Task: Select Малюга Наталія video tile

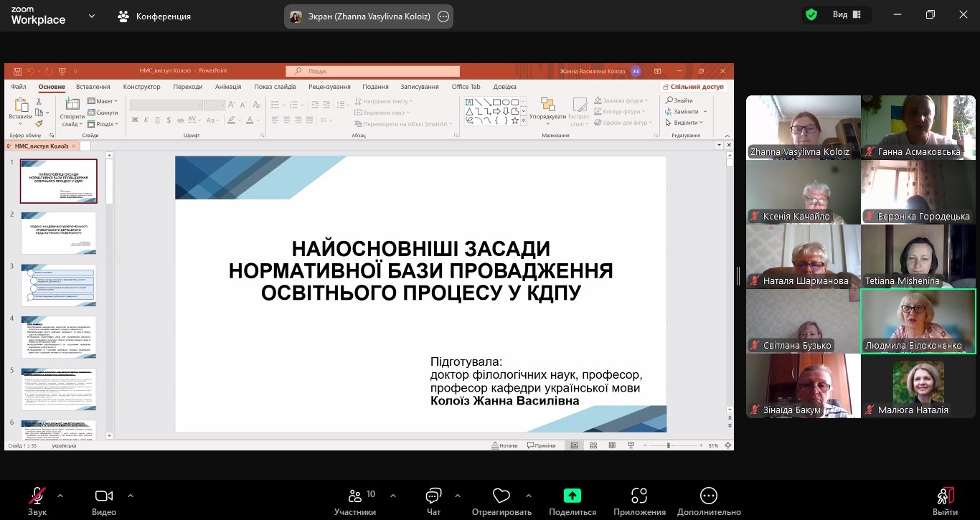Action: (918, 385)
